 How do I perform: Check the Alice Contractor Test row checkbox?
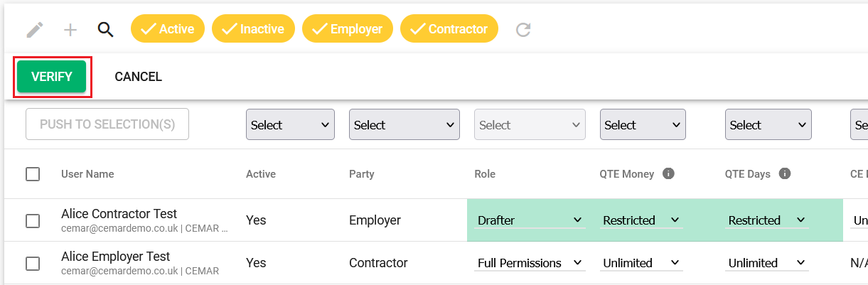click(x=33, y=220)
